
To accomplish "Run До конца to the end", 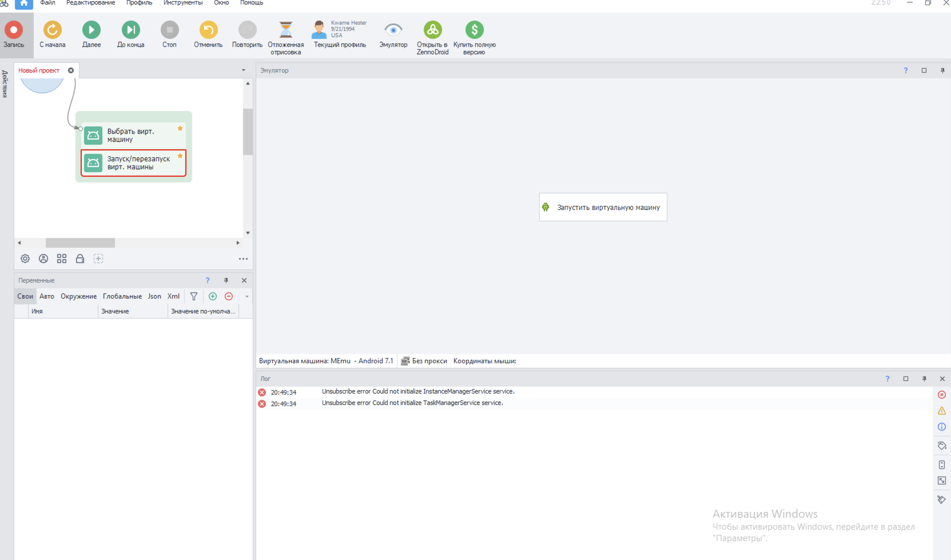I will 131,30.
